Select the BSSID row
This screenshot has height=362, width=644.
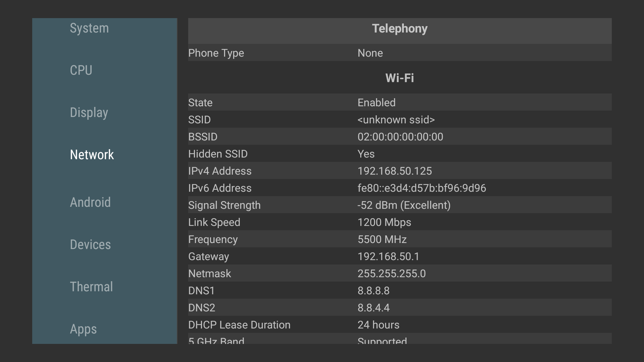[400, 136]
